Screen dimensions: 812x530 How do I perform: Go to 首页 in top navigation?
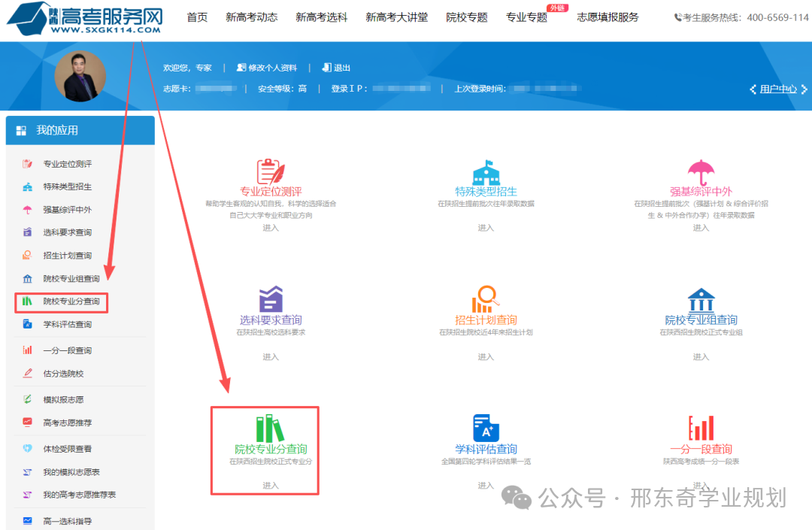[x=197, y=17]
